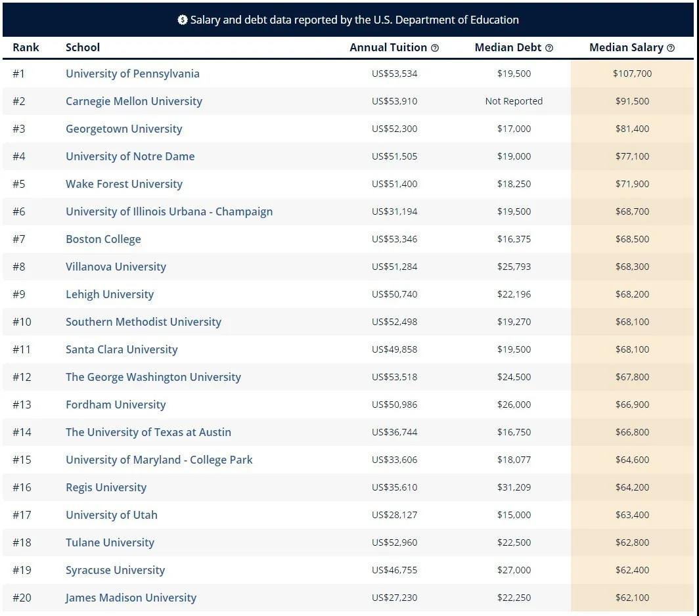Select the $62,100 median salary value
699x616 pixels.
click(x=632, y=598)
